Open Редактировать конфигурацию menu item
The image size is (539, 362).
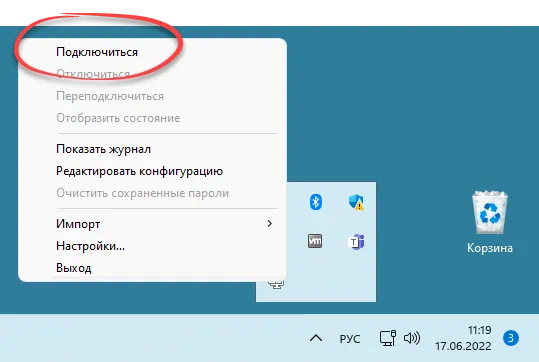point(152,171)
